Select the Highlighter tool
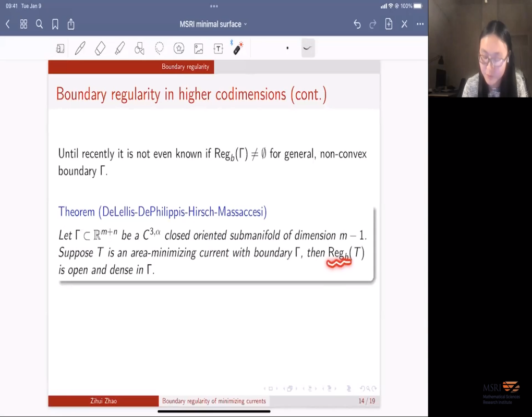532x417 pixels. click(119, 48)
